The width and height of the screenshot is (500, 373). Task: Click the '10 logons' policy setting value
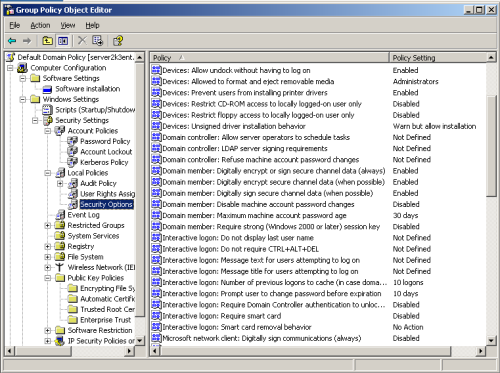click(408, 282)
